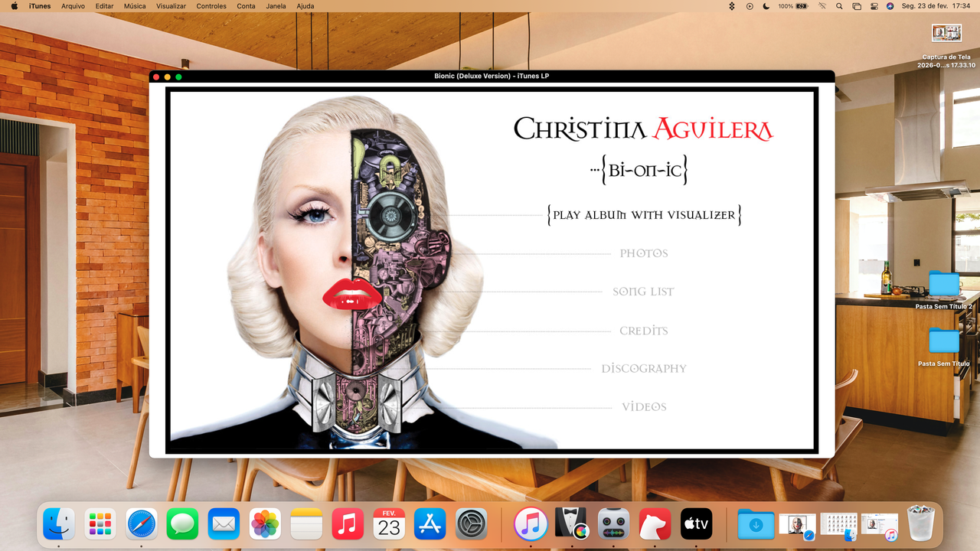Open Photos app from the dock
The image size is (980, 551).
(x=265, y=524)
